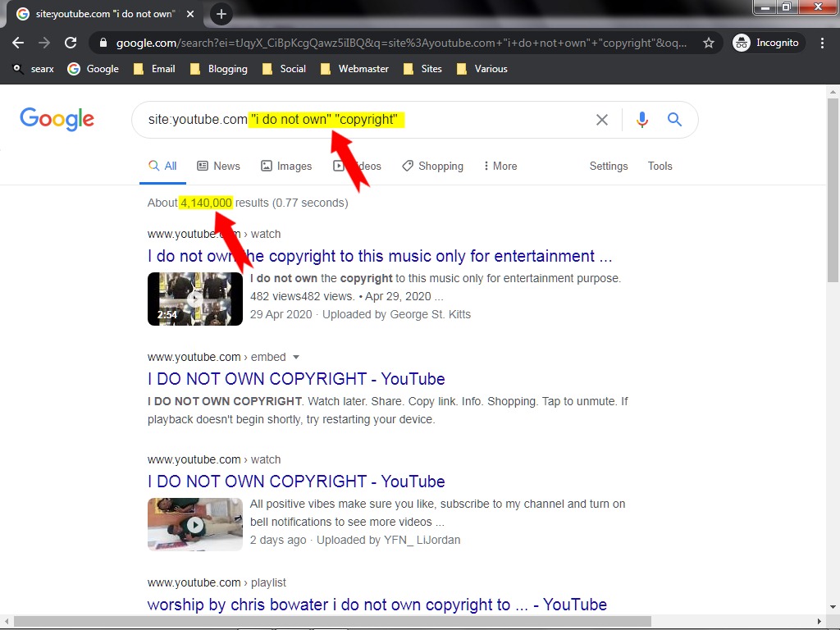Expand the embed result dropdown arrow
Image resolution: width=840 pixels, height=630 pixels.
pyautogui.click(x=296, y=357)
